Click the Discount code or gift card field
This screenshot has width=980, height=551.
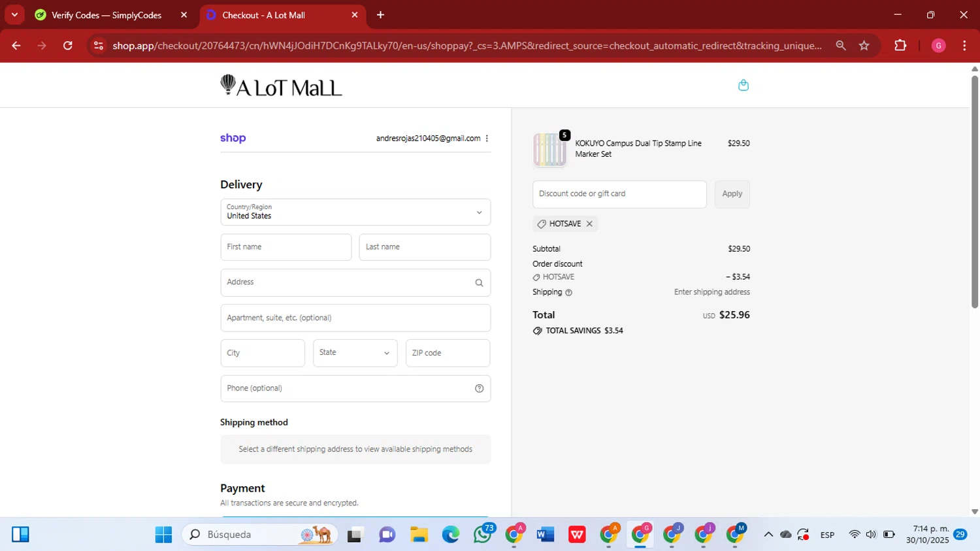tap(619, 194)
